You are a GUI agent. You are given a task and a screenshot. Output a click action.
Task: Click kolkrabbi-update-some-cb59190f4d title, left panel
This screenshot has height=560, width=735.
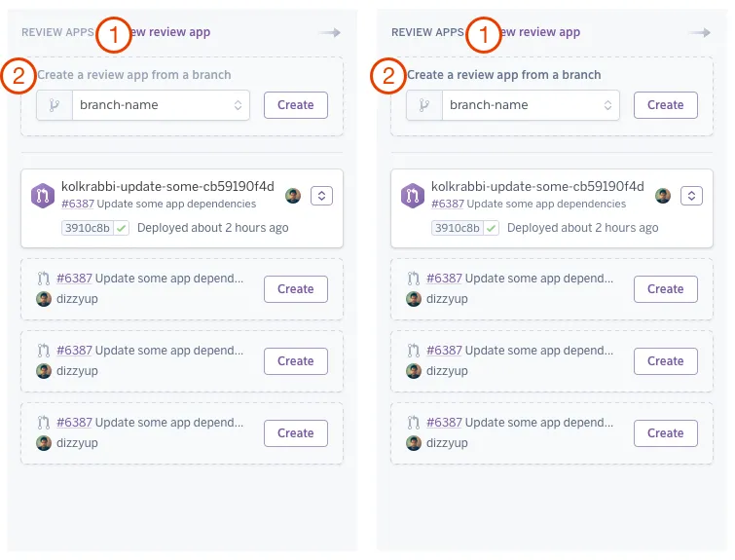coord(167,187)
